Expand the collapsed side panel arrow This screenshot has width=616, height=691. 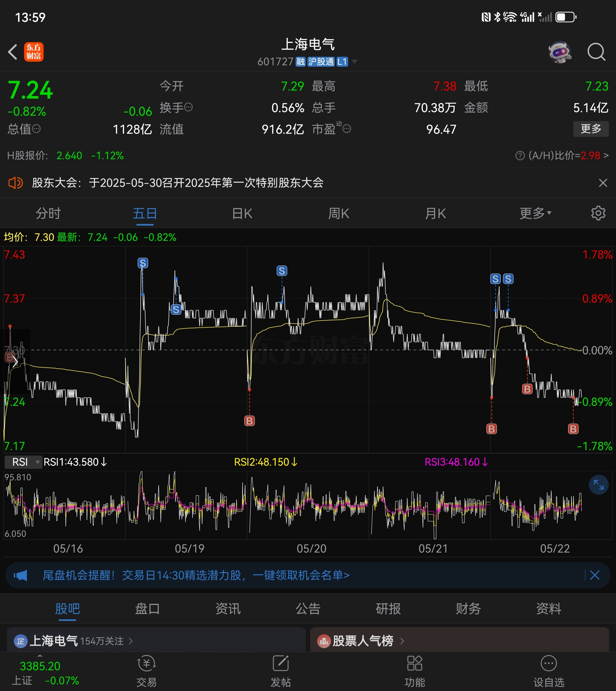15,362
